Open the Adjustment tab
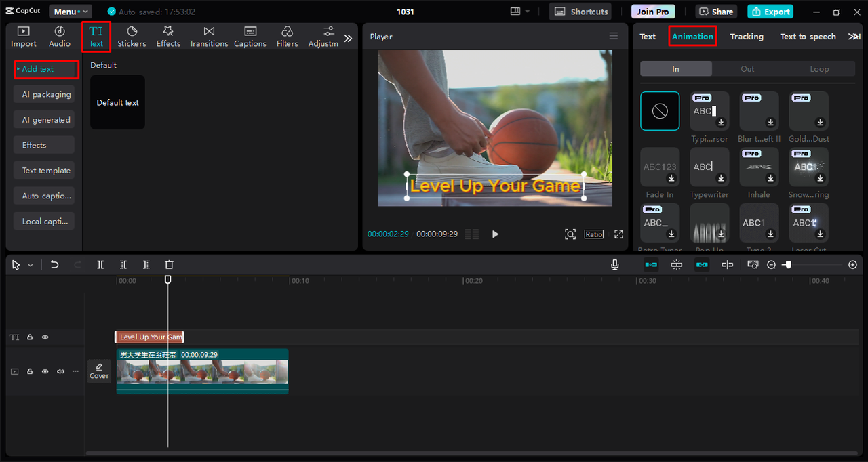 [323, 37]
